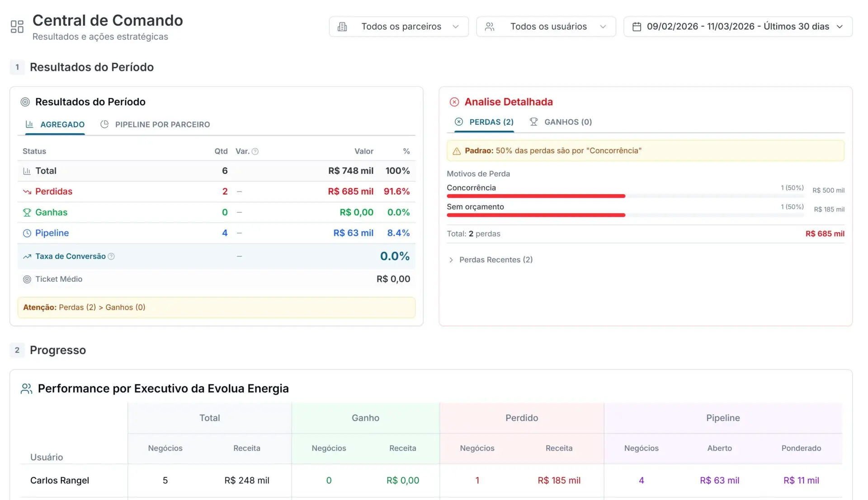
Task: Click the users icon in Todos os usuários filter
Action: point(490,27)
